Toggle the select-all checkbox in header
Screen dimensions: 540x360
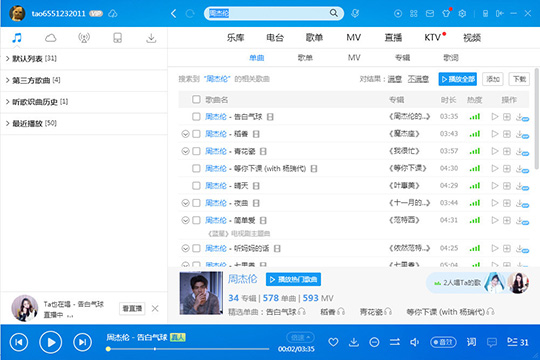tap(196, 100)
